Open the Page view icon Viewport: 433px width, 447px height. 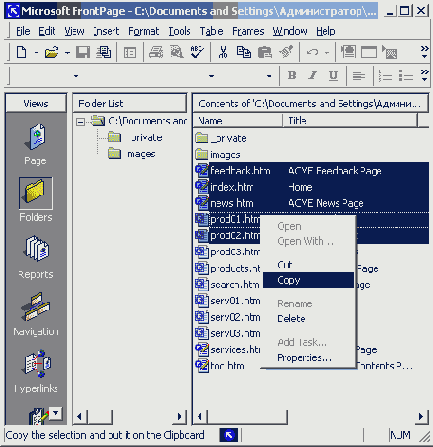coord(35,137)
